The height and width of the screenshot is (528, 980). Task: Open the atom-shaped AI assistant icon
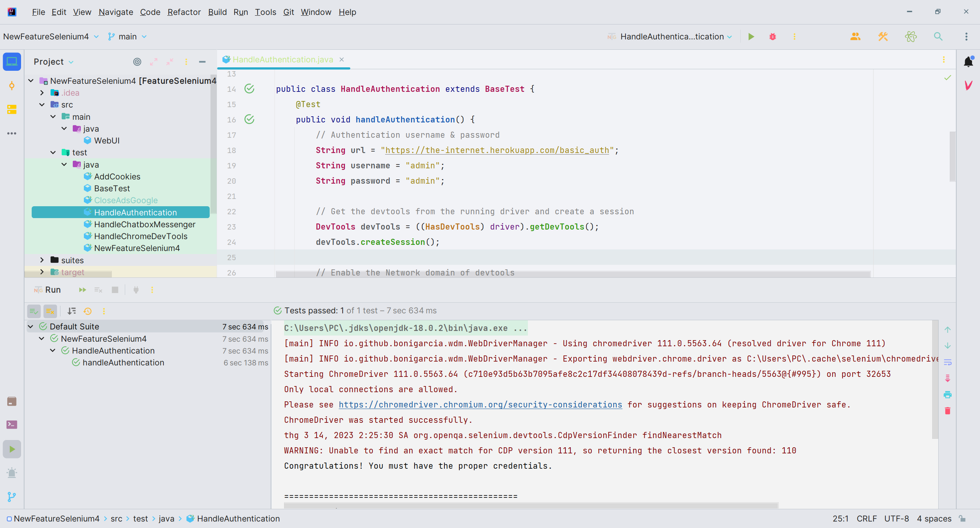[x=911, y=36]
